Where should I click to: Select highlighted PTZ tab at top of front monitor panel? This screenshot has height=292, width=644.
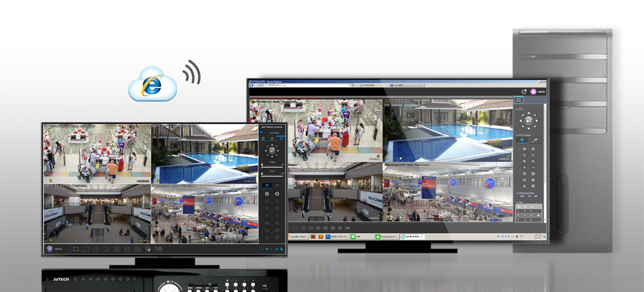pos(281,138)
